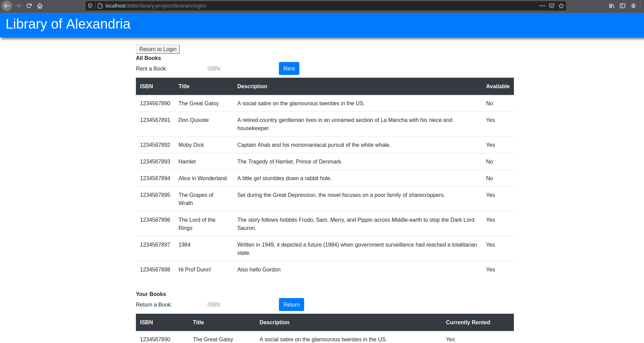This screenshot has height=343, width=644.
Task: Click the page info icon in address bar
Action: point(100,6)
